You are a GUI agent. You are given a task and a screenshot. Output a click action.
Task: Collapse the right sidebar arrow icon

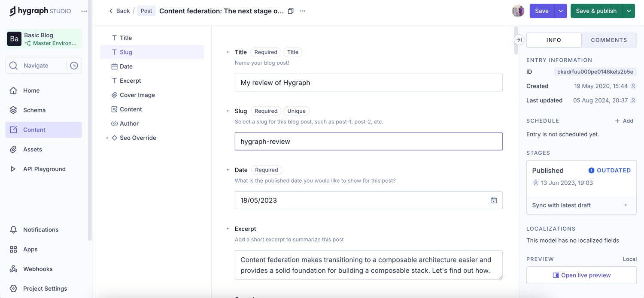pos(519,40)
